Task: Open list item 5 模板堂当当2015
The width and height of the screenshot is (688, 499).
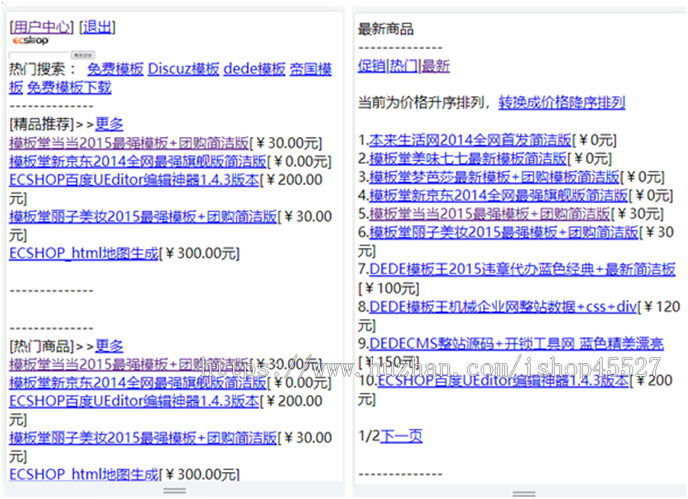Action: 490,214
